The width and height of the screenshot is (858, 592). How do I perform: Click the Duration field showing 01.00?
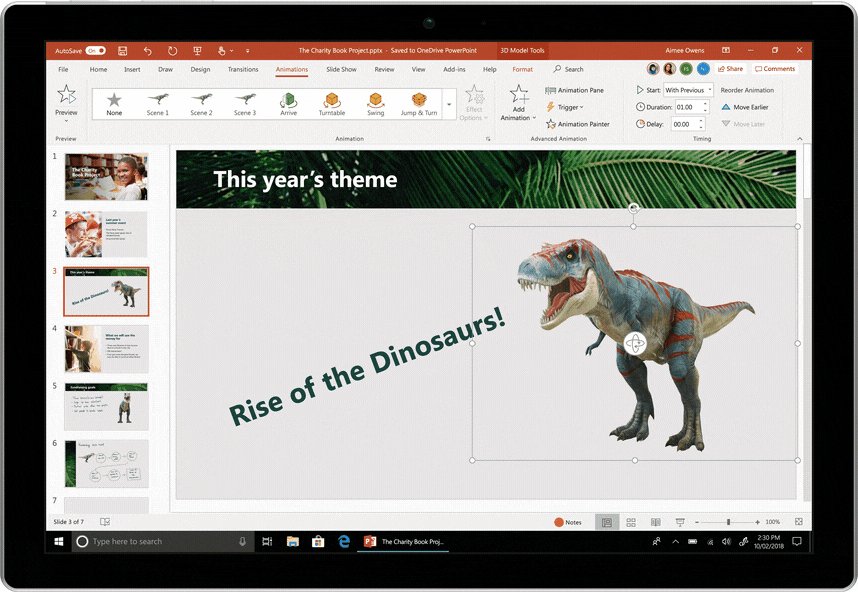pyautogui.click(x=687, y=107)
